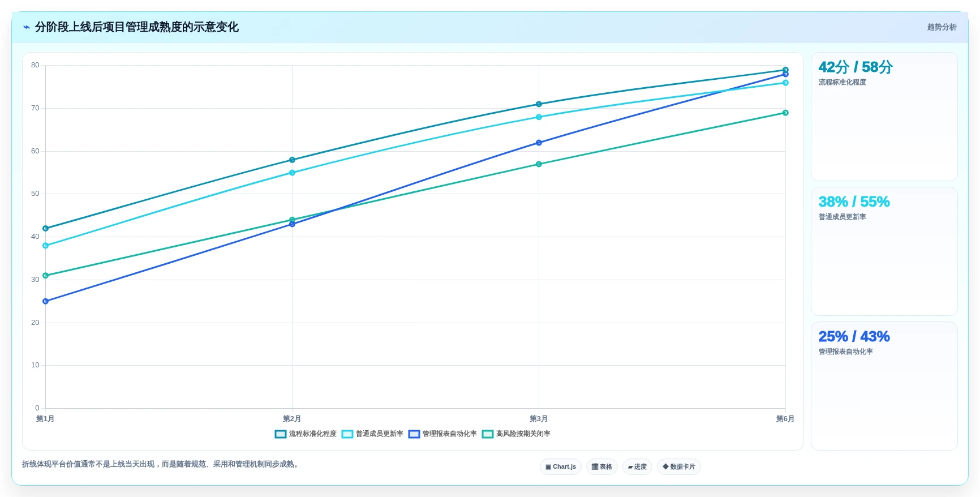This screenshot has height=497, width=980.
Task: Click the 流程标准化程度 data point at 第1月
Action: point(46,229)
